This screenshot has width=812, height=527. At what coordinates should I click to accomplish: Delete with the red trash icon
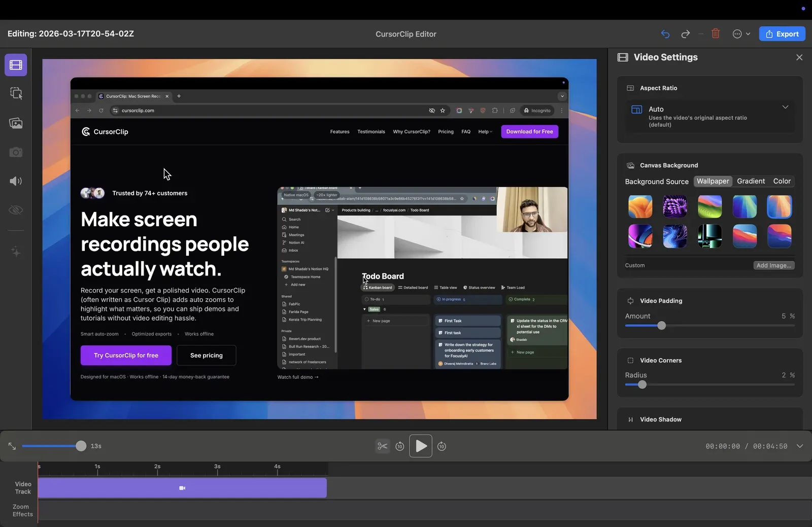(x=716, y=33)
